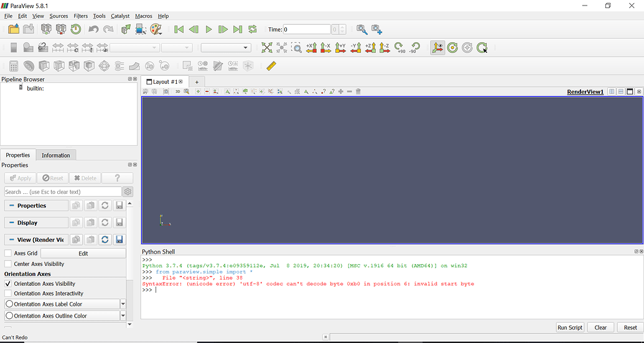
Task: Open a data file with the folder icon
Action: point(14,29)
